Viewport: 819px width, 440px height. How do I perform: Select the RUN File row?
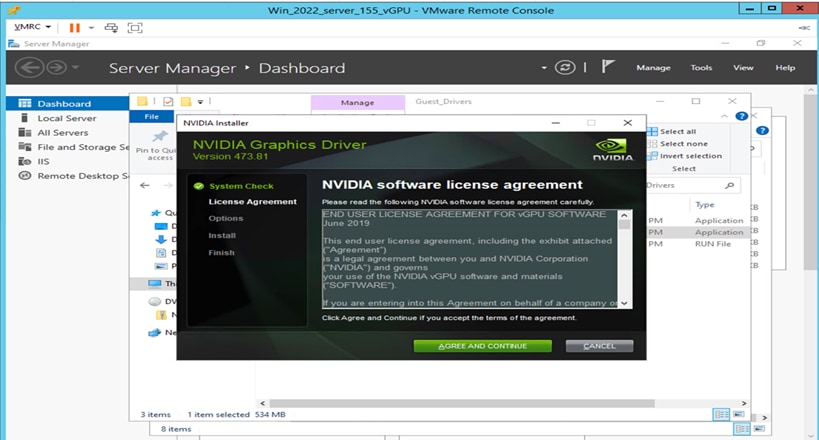pyautogui.click(x=696, y=244)
